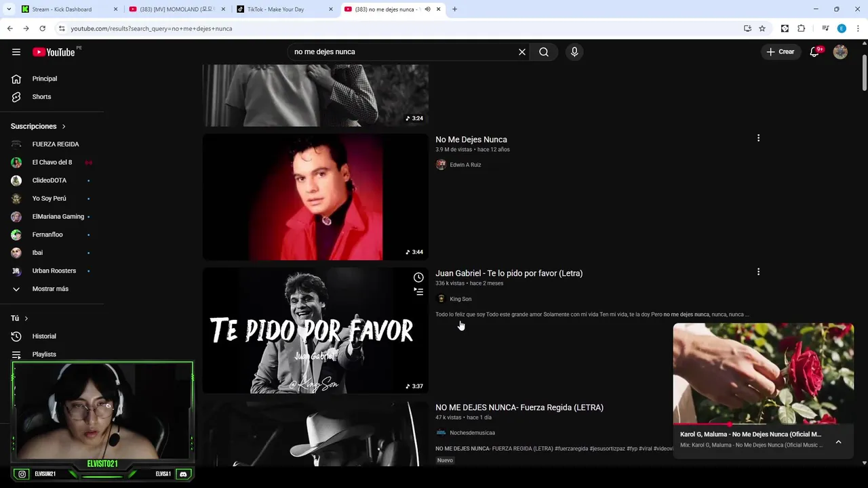The height and width of the screenshot is (488, 868).
Task: Click the Discord icon in stream overlay
Action: 182,474
